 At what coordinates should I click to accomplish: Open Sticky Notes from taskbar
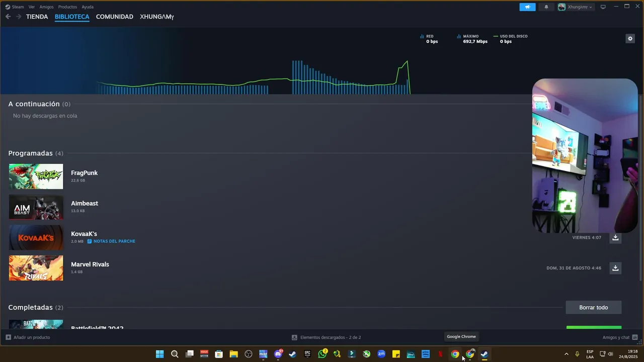click(x=396, y=354)
